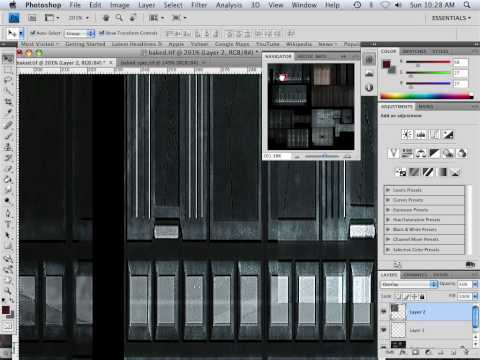The height and width of the screenshot is (360, 480).
Task: Select the Type tool
Action: [x=7, y=224]
